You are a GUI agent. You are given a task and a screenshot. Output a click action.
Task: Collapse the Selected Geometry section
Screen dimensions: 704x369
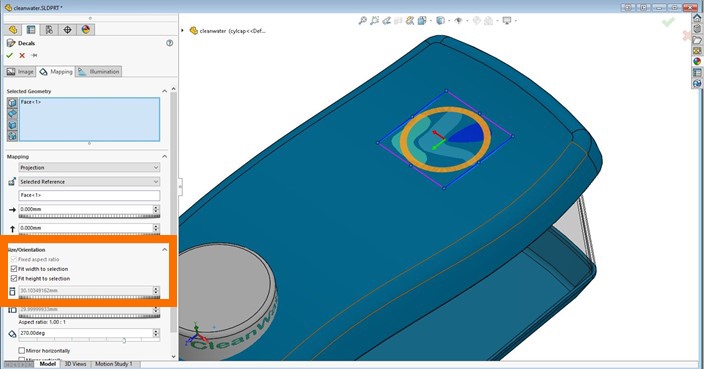164,91
